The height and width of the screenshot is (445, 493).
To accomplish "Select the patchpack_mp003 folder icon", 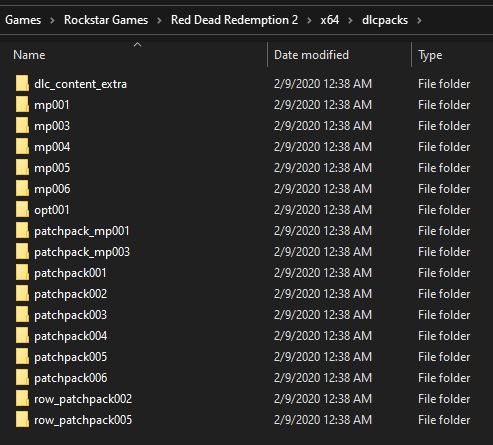I will [x=22, y=251].
